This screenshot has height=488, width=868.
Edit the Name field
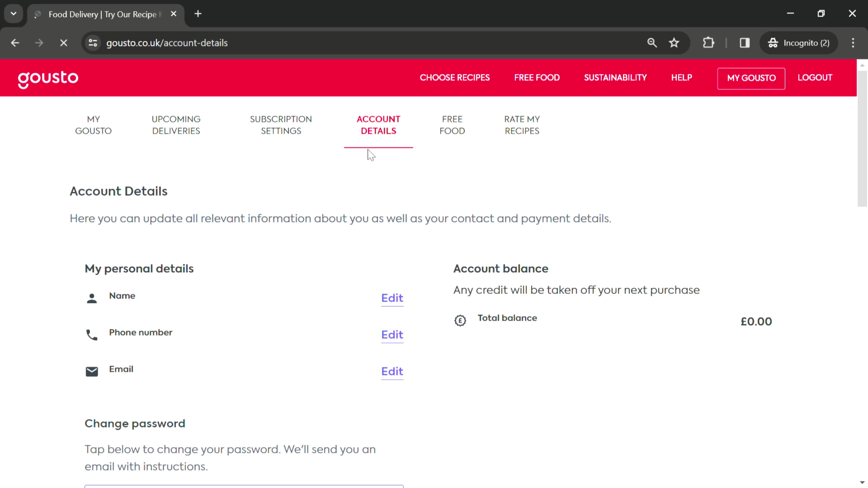[392, 298]
